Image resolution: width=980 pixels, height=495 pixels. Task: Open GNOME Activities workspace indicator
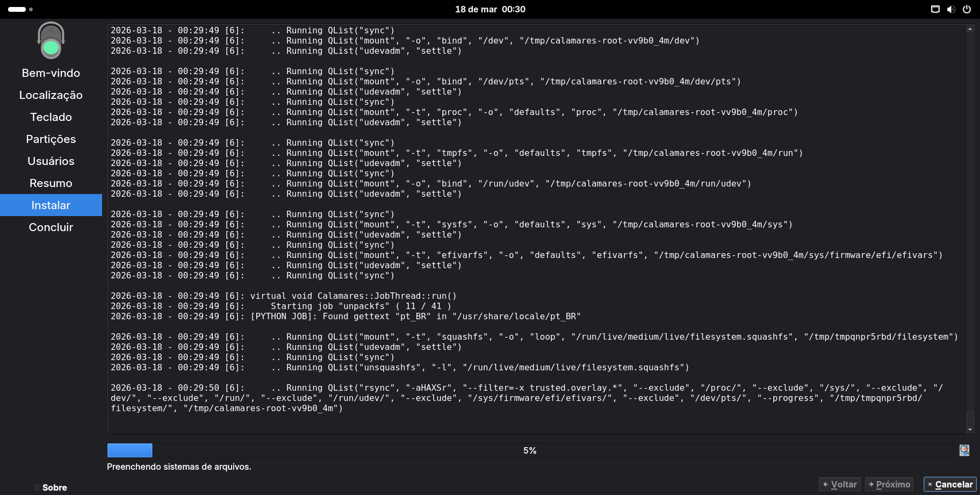(20, 9)
